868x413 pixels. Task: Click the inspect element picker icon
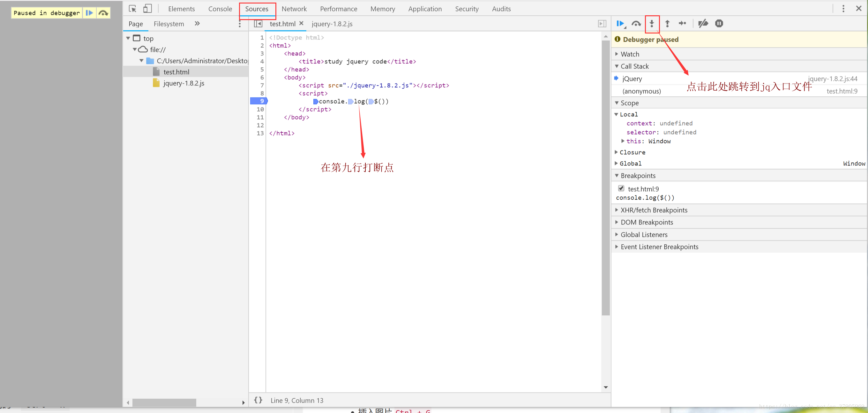tap(132, 9)
